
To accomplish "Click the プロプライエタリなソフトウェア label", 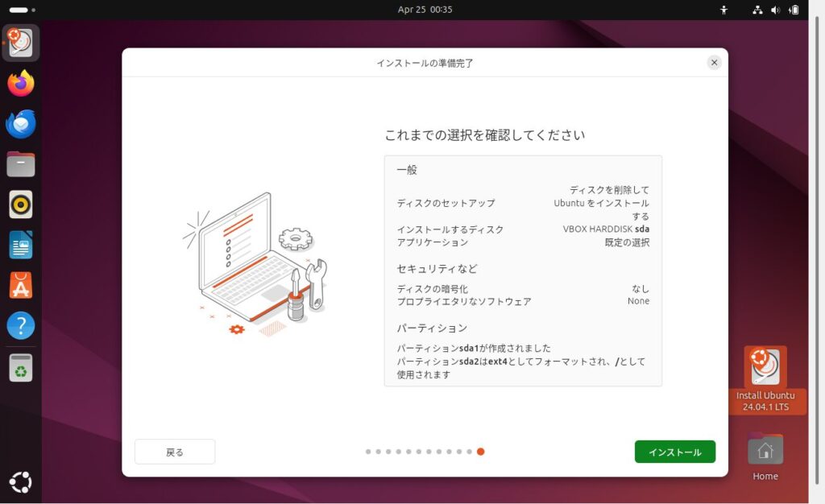I will (x=463, y=301).
